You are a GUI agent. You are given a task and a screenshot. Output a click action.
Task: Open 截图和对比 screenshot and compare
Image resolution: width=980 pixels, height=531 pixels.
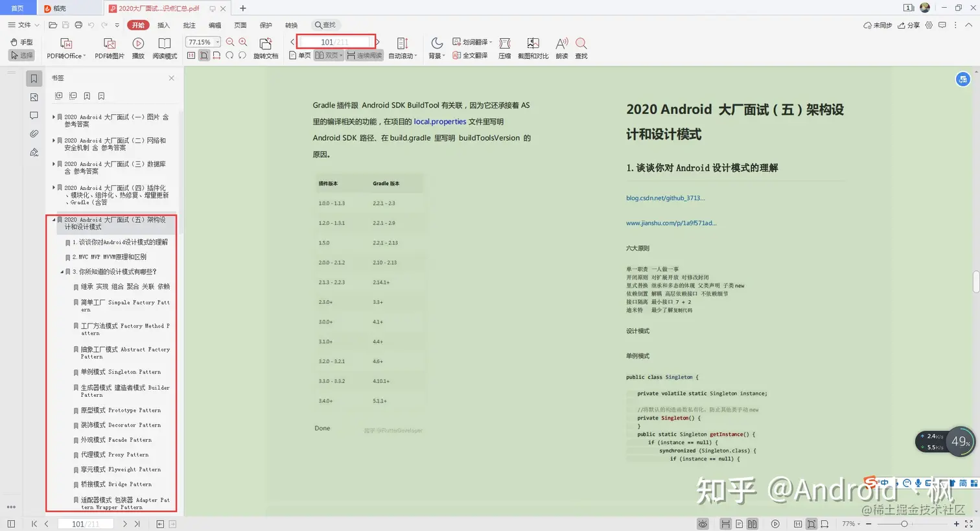click(533, 49)
